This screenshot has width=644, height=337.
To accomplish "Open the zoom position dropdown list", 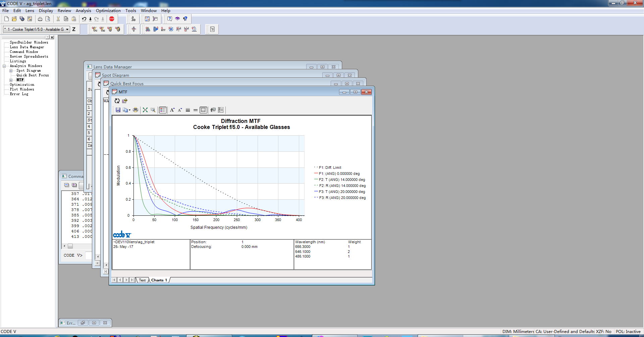I will [67, 29].
